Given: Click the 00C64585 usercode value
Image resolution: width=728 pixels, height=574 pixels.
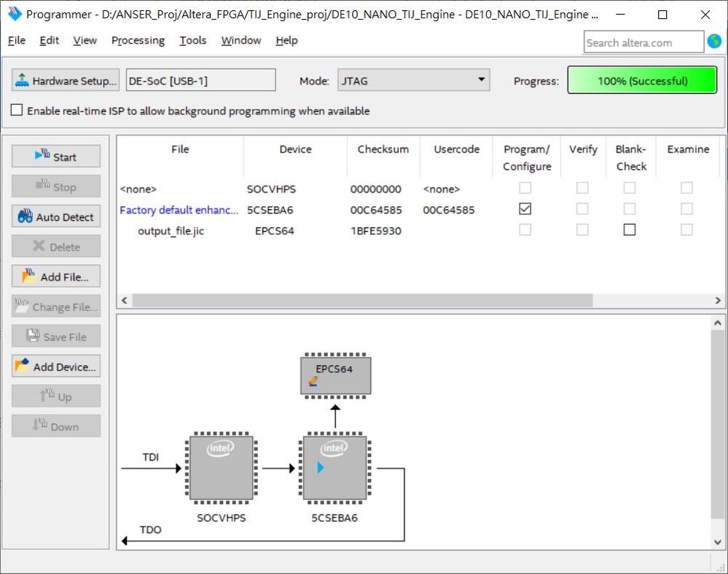Looking at the screenshot, I should [448, 210].
